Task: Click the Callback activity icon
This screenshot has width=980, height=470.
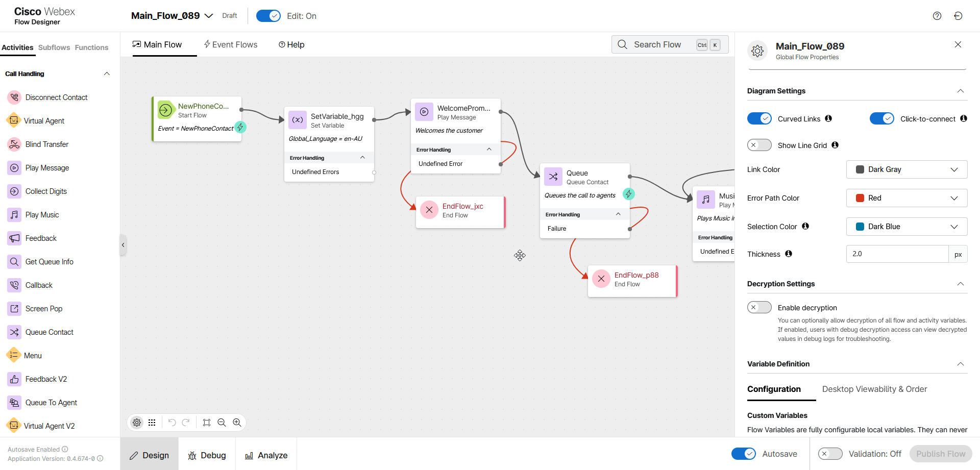Action: (14, 285)
